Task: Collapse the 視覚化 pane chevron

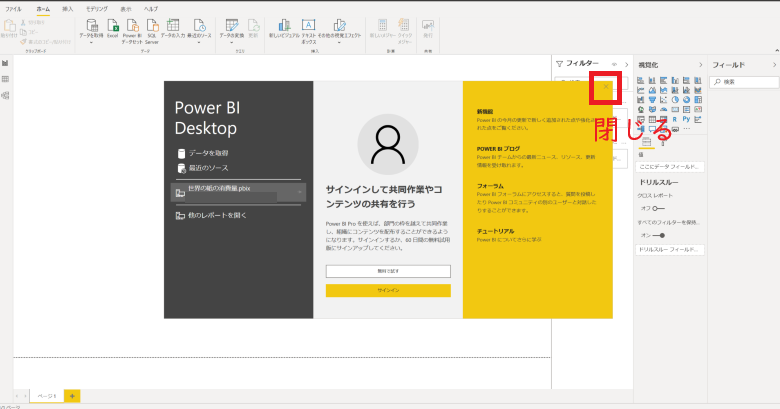Action: point(700,65)
